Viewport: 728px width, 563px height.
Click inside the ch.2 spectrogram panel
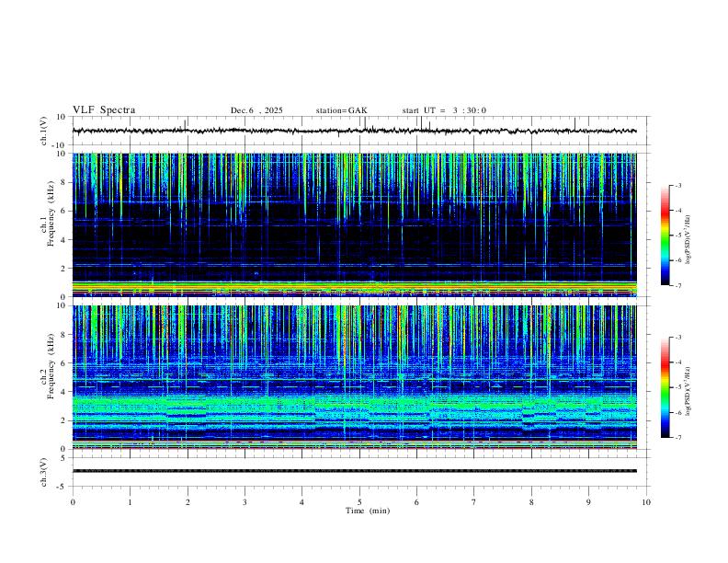(x=355, y=377)
